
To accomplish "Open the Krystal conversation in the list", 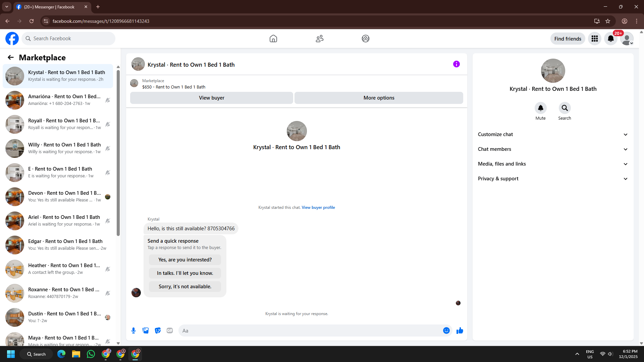I will click(x=58, y=76).
